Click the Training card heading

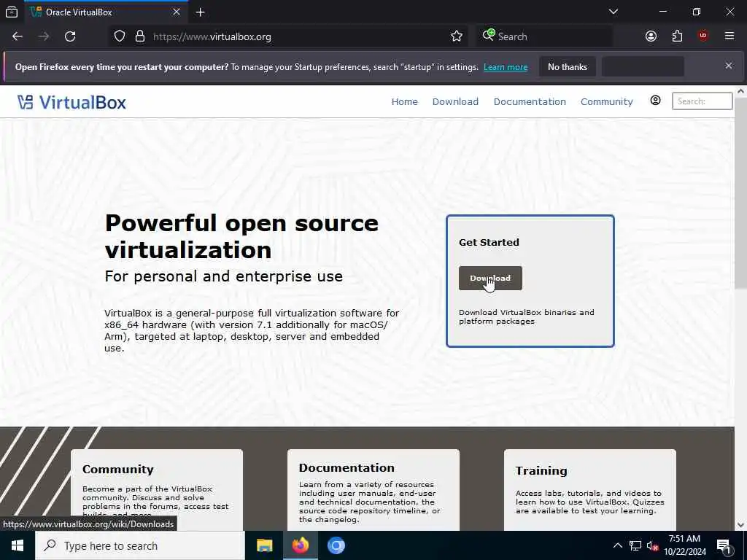pos(541,470)
